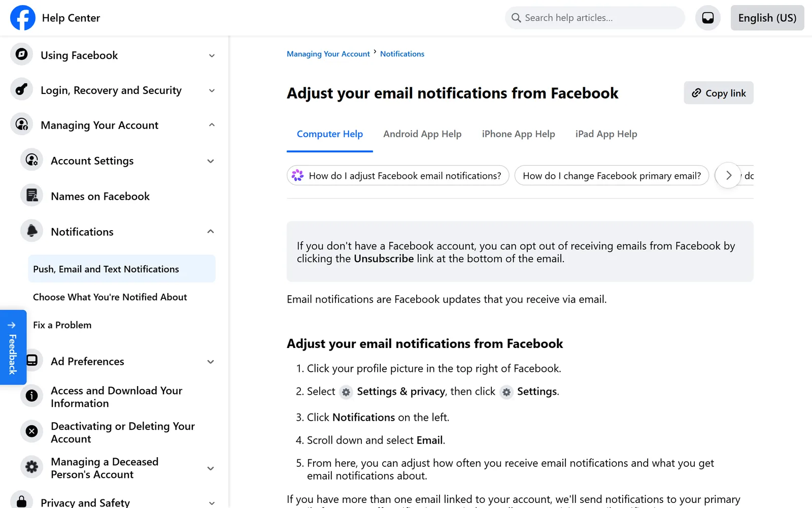Select the Computer Help tab

(x=330, y=134)
